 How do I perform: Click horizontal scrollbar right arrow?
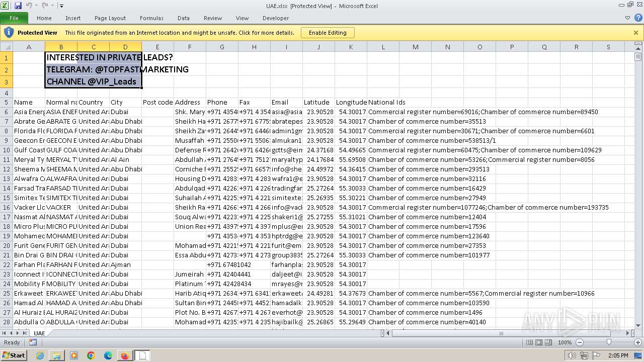click(627, 333)
